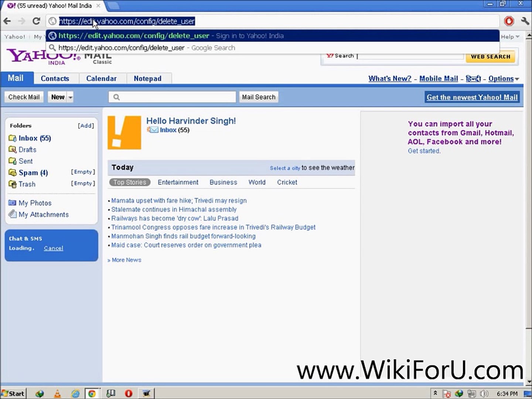532x399 pixels.
Task: Click Get started import contacts link
Action: tap(424, 151)
